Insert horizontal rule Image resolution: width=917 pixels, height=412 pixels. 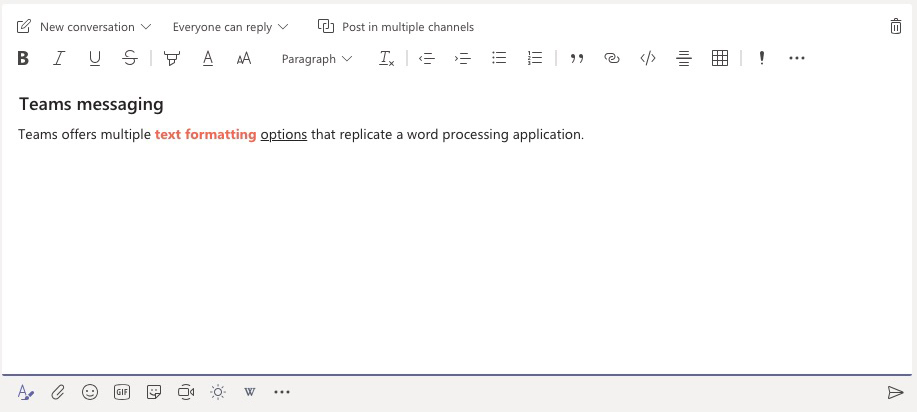tap(684, 58)
